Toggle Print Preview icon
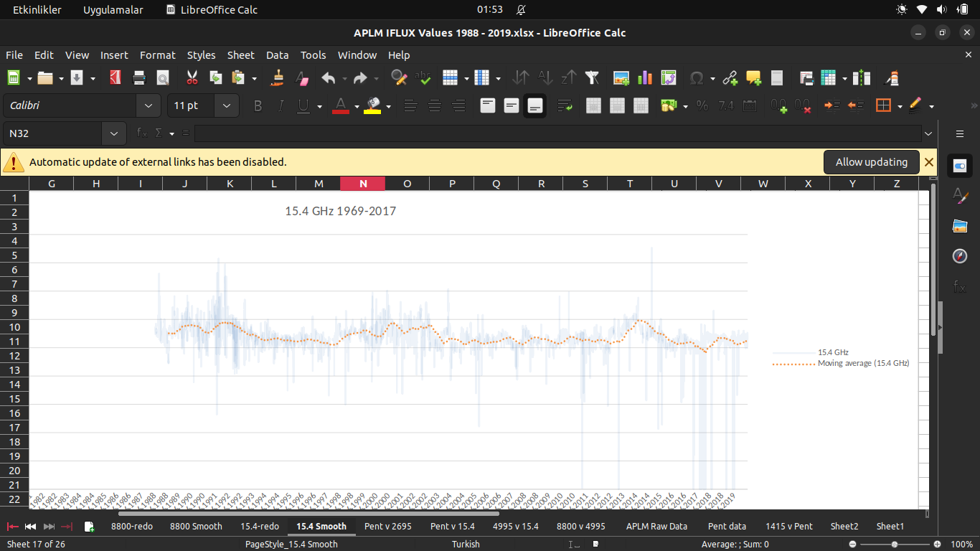980x551 pixels. tap(163, 78)
